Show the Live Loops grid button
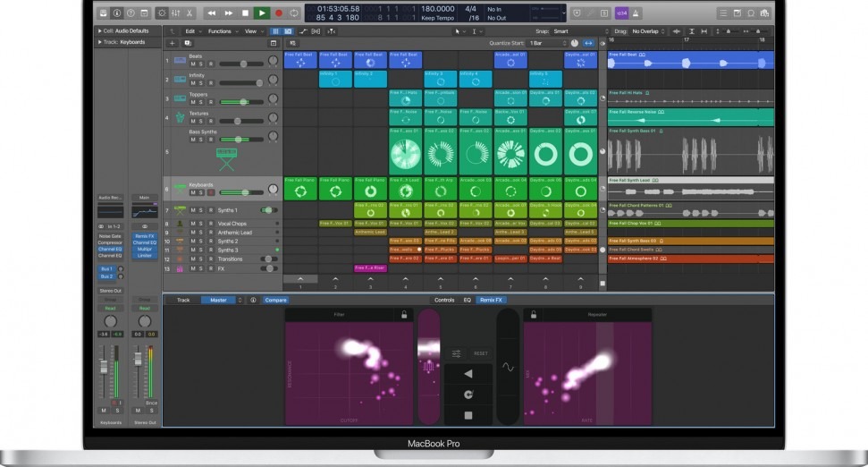 click(275, 31)
